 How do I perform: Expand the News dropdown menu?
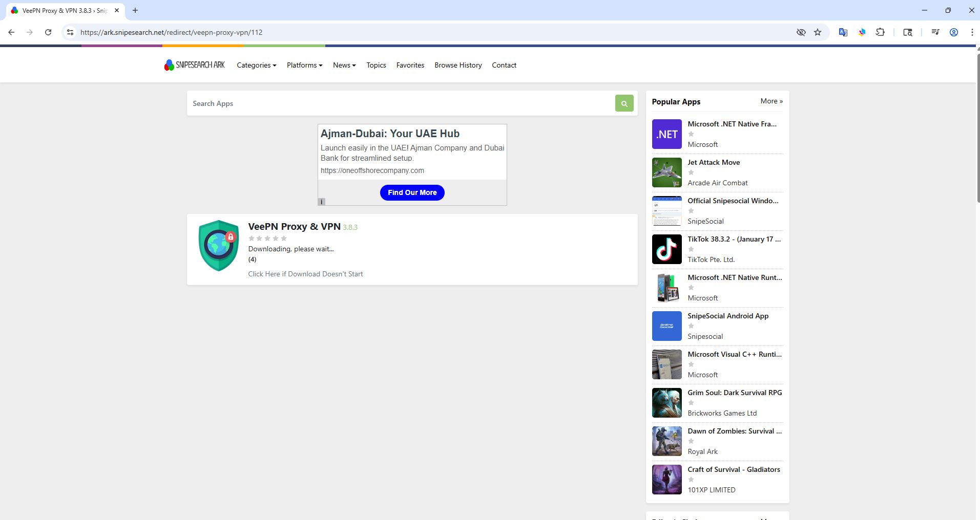click(x=344, y=65)
